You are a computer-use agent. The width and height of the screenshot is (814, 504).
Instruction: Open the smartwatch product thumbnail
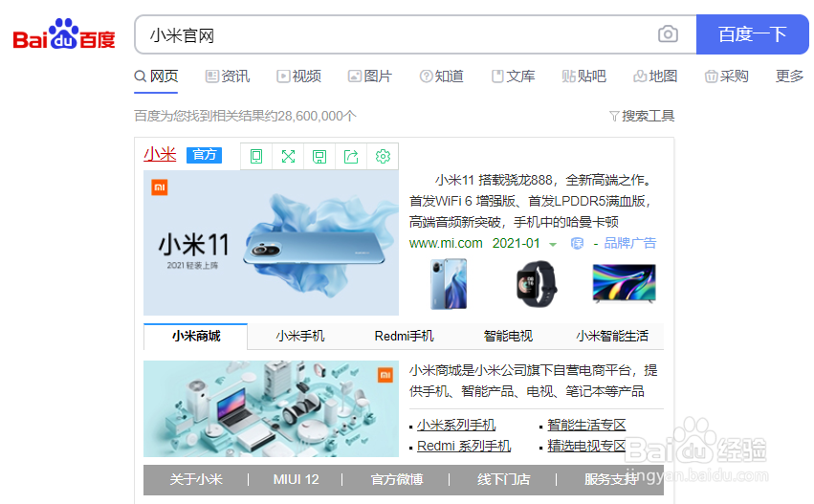click(537, 283)
